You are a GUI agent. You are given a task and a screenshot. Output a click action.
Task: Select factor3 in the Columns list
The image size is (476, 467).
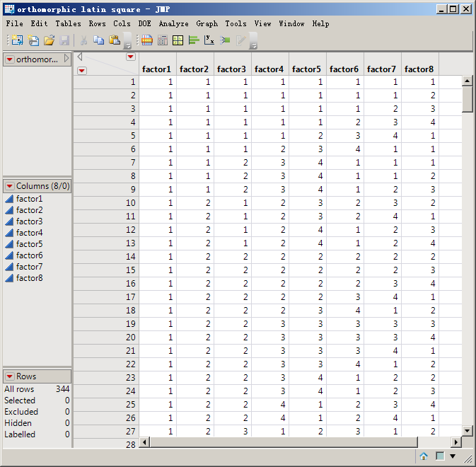tap(29, 221)
